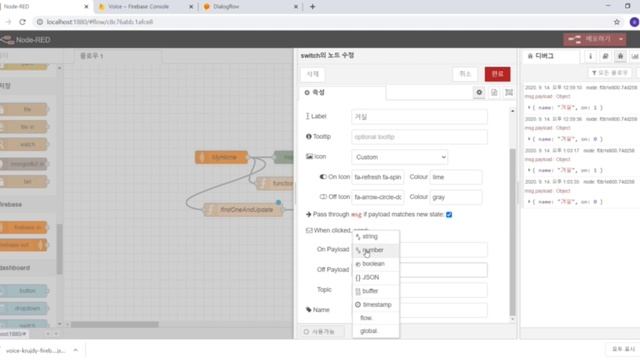
Task: Bookmark page using the star icon
Action: coord(617,22)
